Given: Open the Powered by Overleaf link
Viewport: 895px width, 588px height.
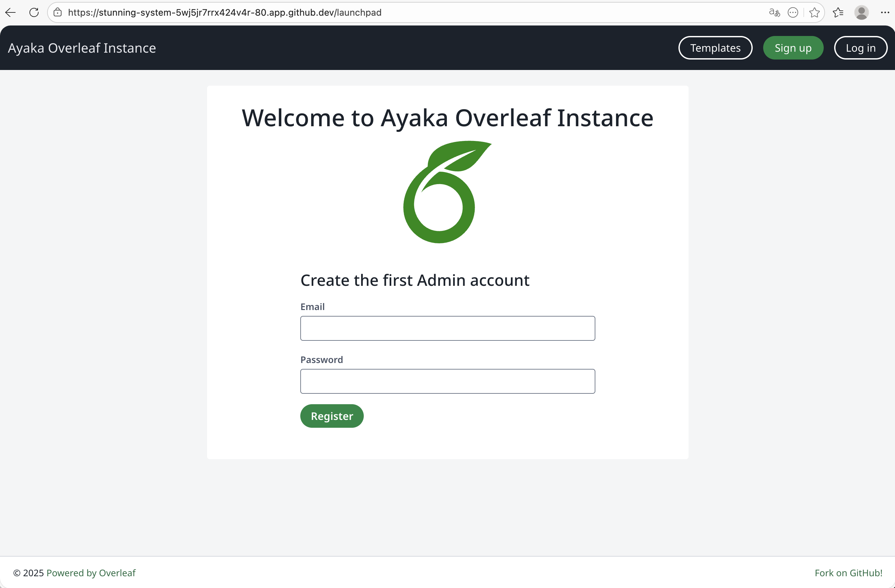Looking at the screenshot, I should point(91,573).
